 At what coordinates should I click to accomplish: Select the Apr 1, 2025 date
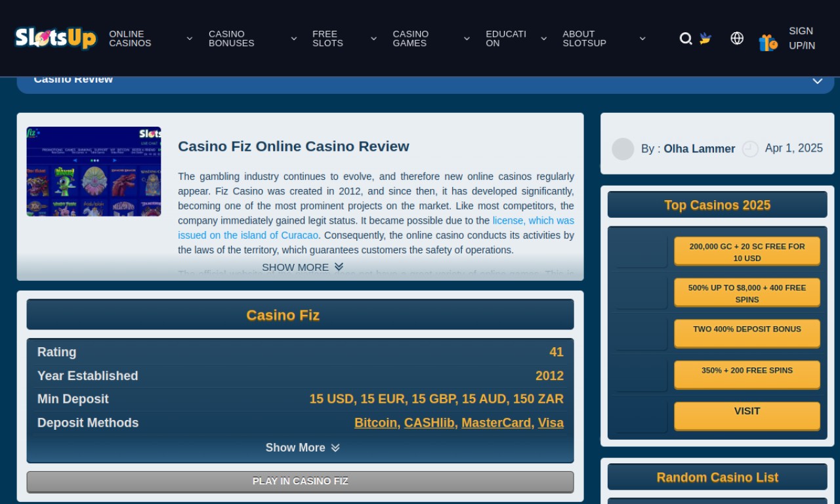pos(794,148)
